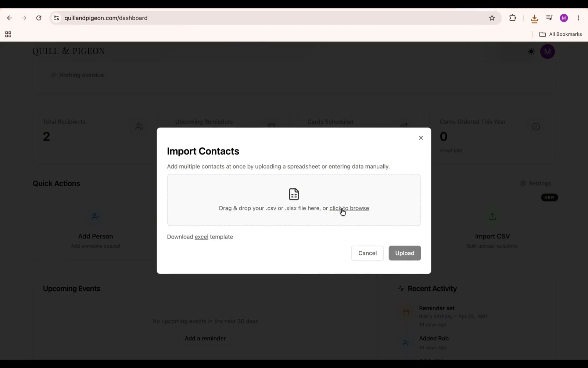Download the excel template link

point(201,237)
